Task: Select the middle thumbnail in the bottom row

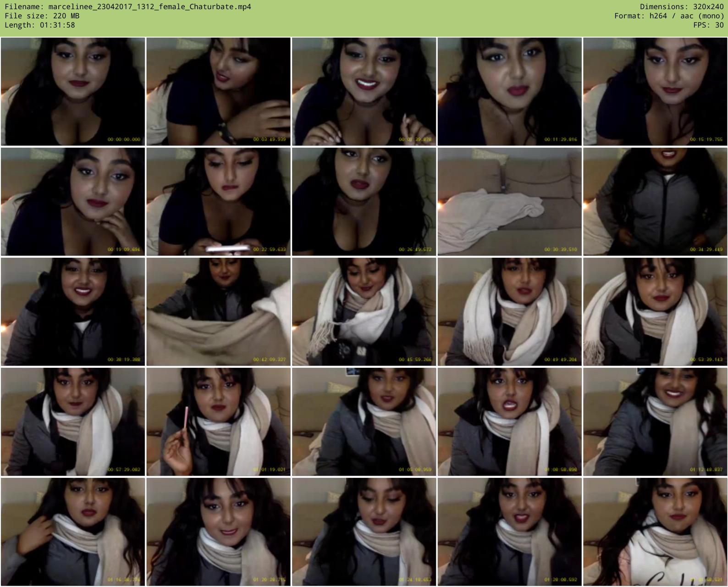Action: (364, 532)
